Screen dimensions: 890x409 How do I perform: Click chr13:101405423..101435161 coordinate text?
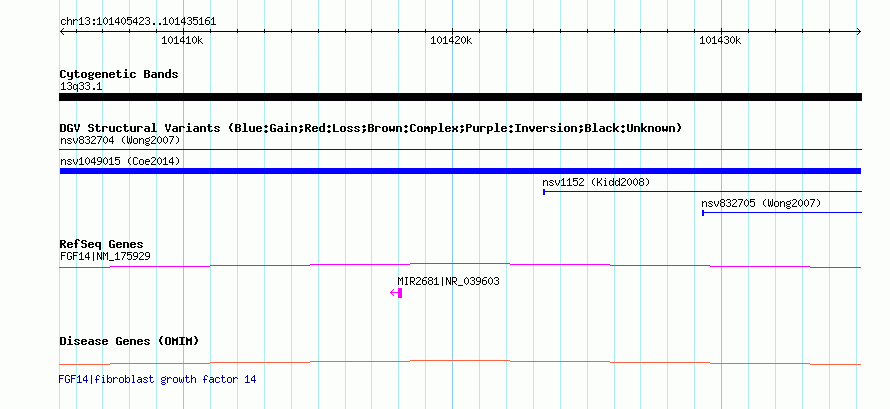tap(138, 22)
